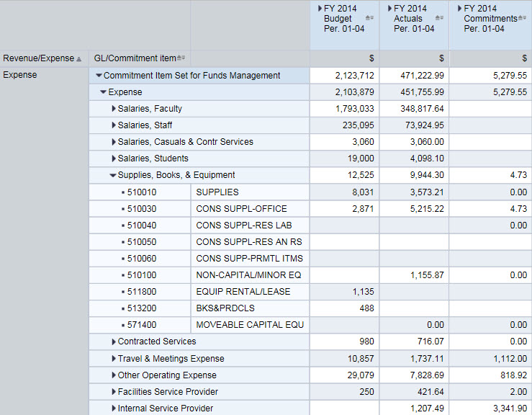Image resolution: width=532 pixels, height=415 pixels.
Task: Click Facilities Service Provider actuals 421.64
Action: pyautogui.click(x=430, y=392)
